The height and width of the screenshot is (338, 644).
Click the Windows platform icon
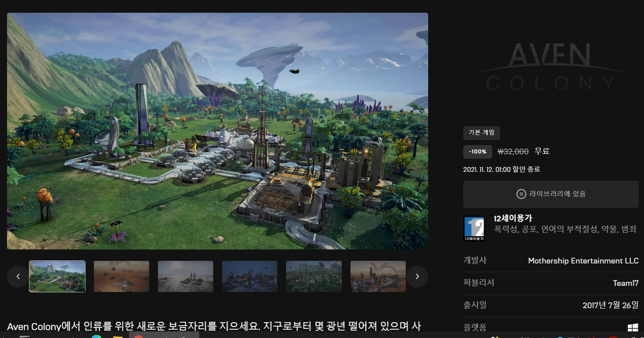633,327
